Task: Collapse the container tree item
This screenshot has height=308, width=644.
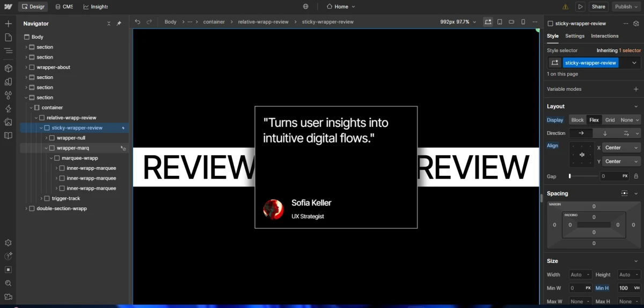Action: click(x=31, y=108)
